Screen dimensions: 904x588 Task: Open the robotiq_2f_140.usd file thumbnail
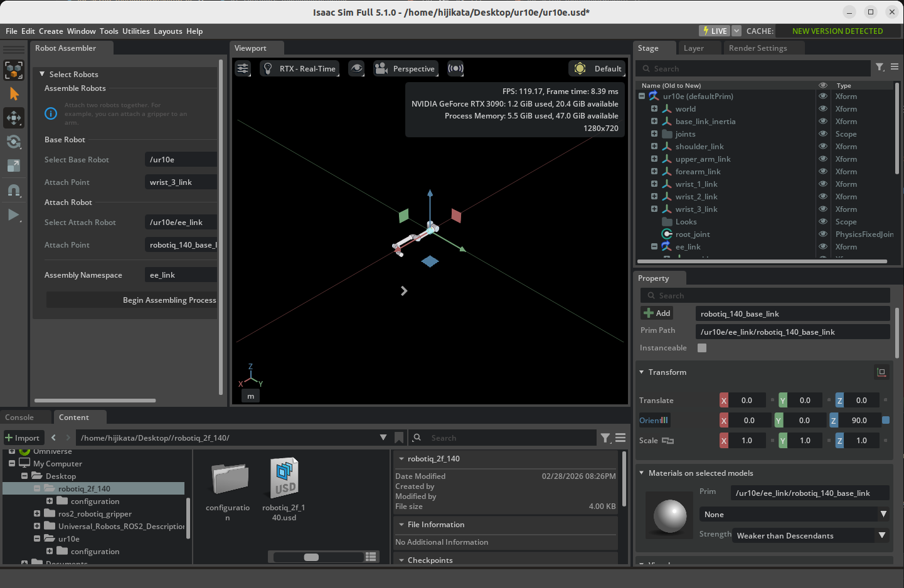[x=284, y=478]
